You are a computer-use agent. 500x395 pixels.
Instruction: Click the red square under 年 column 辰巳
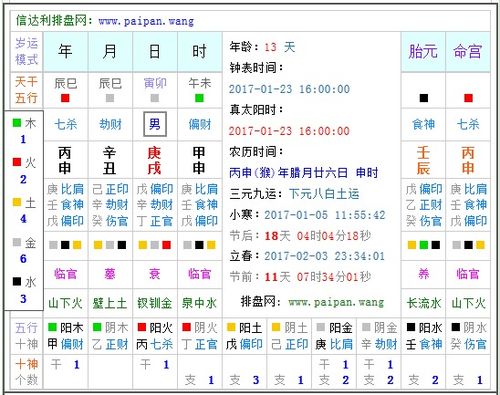(x=65, y=98)
